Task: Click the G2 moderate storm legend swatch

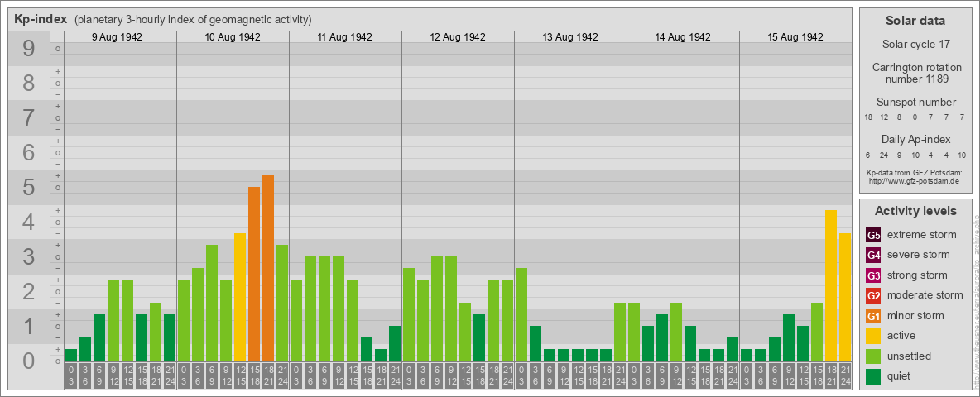Action: tap(873, 295)
